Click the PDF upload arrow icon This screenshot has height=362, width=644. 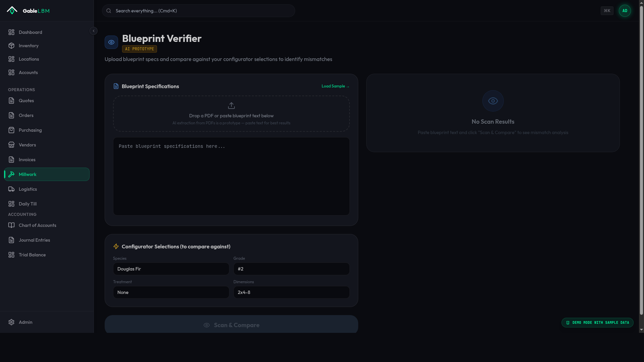pos(231,106)
